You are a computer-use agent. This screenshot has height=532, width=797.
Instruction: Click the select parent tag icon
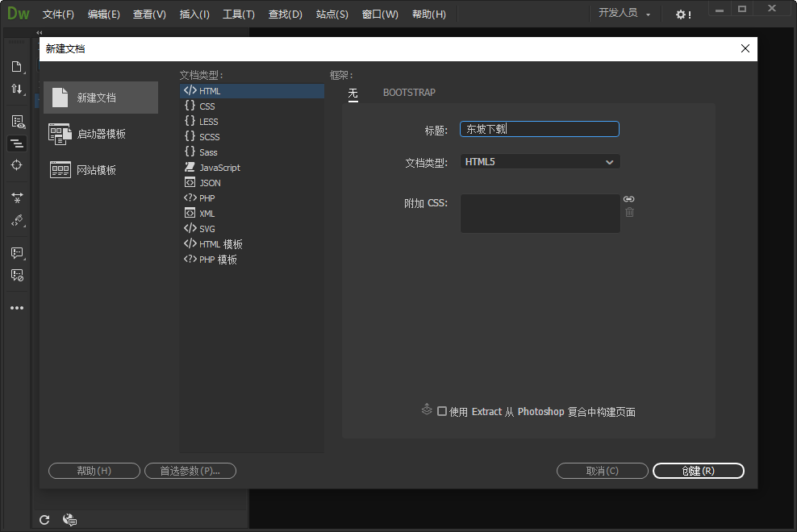pos(17,220)
